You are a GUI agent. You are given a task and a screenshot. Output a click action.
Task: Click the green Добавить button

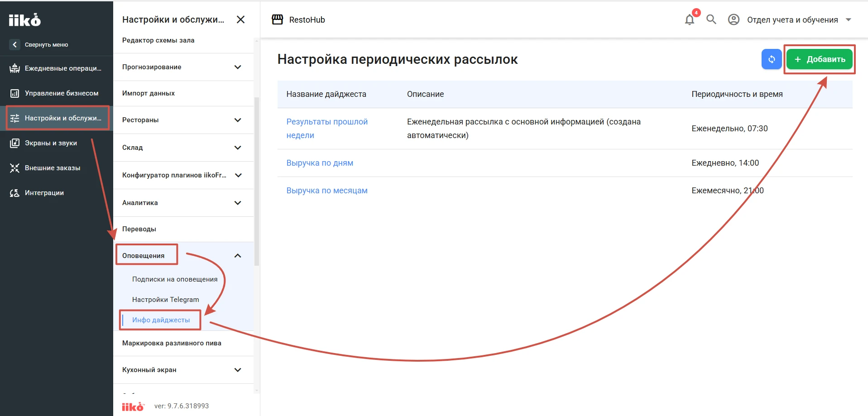pos(819,59)
